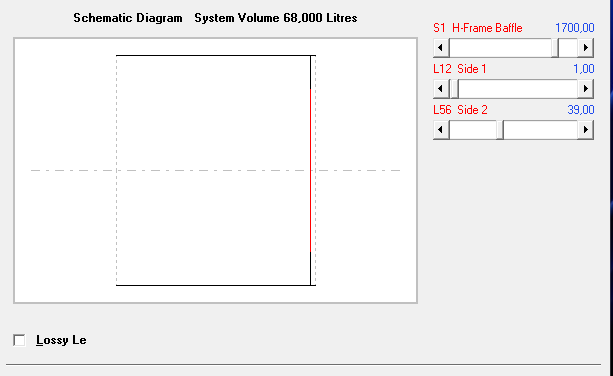Screen dimensions: 613x376
Task: Click the L56 Side 2 slider thumb
Action: pyautogui.click(x=500, y=129)
